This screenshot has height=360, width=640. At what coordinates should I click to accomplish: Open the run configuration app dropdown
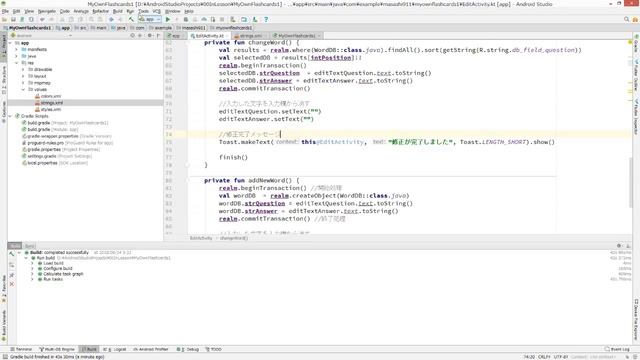149,19
